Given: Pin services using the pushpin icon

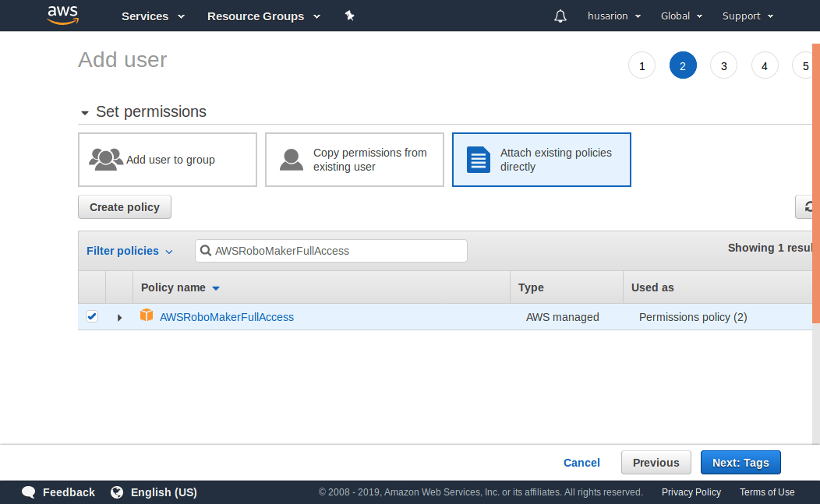Looking at the screenshot, I should 350,16.
